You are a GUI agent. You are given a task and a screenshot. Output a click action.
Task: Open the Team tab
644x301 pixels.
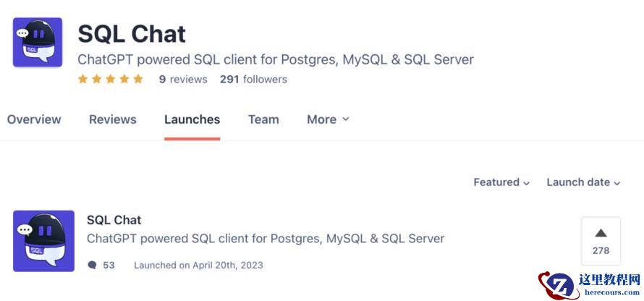point(263,119)
